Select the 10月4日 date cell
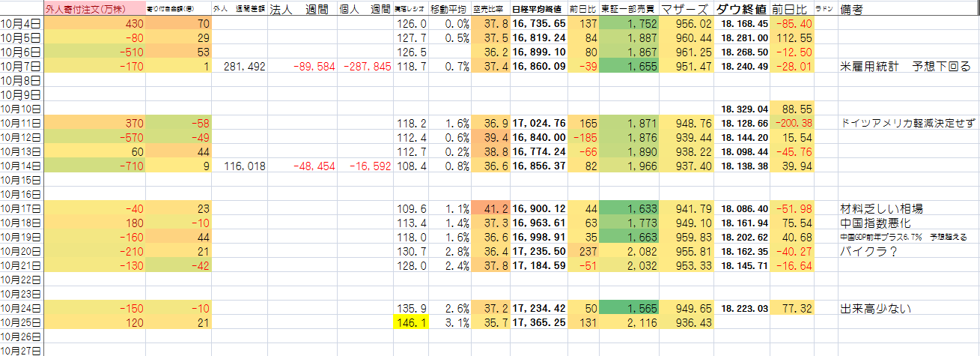Image resolution: width=980 pixels, height=356 pixels. [22, 24]
